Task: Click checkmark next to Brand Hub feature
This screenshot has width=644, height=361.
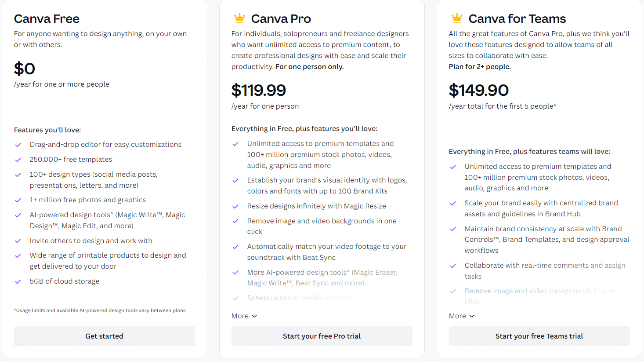Action: pos(453,203)
